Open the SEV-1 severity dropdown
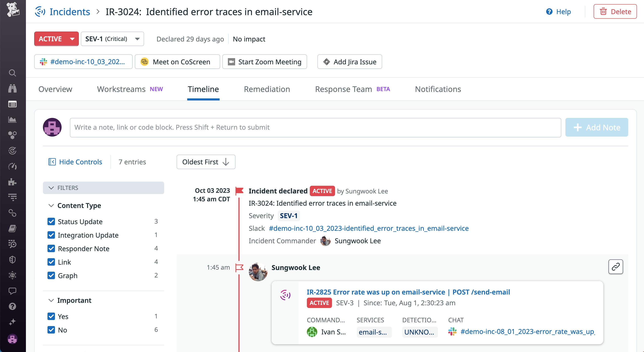The width and height of the screenshot is (644, 352). (112, 39)
